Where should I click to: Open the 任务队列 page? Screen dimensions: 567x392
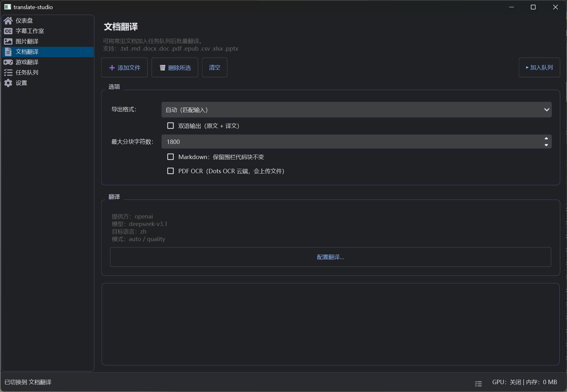(x=27, y=72)
